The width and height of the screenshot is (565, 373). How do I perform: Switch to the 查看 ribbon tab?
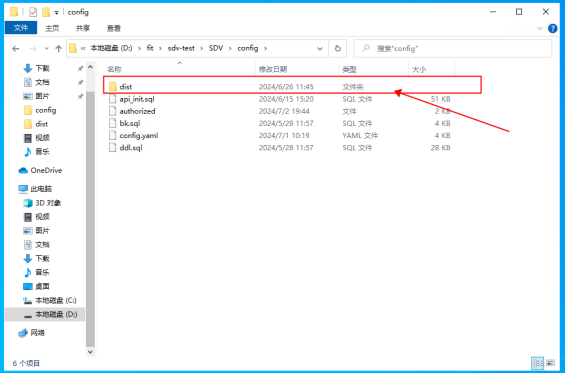point(114,28)
